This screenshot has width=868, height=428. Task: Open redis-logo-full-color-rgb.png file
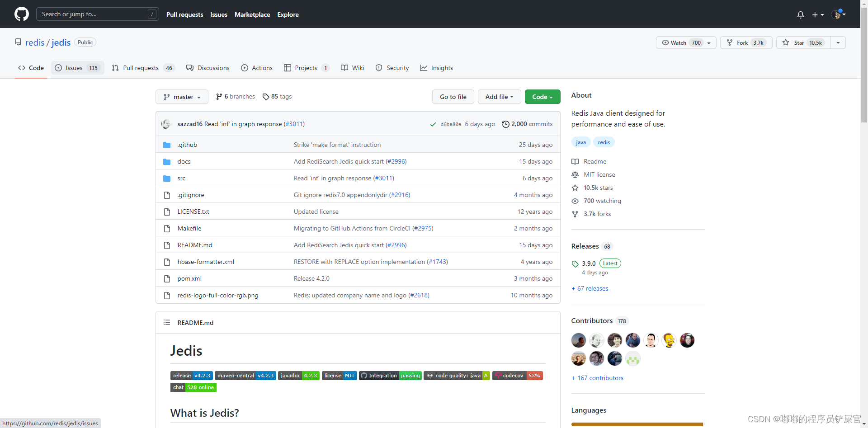[218, 295]
